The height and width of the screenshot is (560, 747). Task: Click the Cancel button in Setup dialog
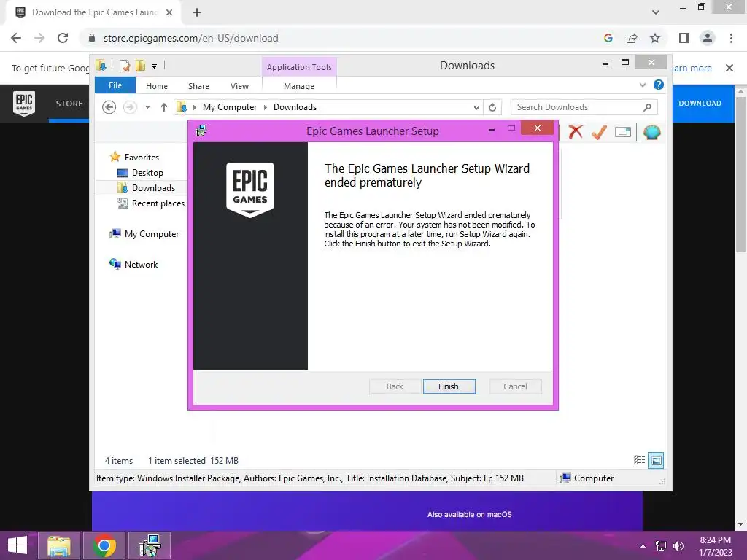click(x=515, y=386)
